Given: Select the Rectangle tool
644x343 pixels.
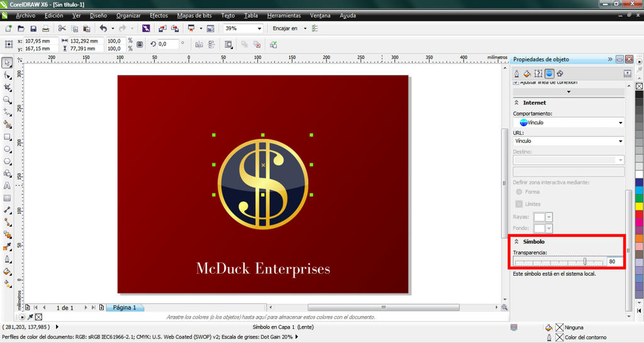Looking at the screenshot, I should (7, 136).
